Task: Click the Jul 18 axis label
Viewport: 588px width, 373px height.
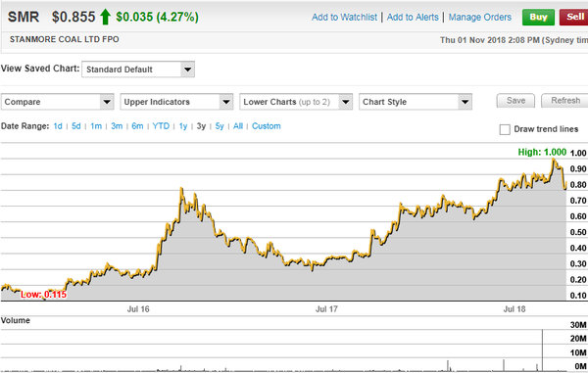Action: click(x=514, y=309)
